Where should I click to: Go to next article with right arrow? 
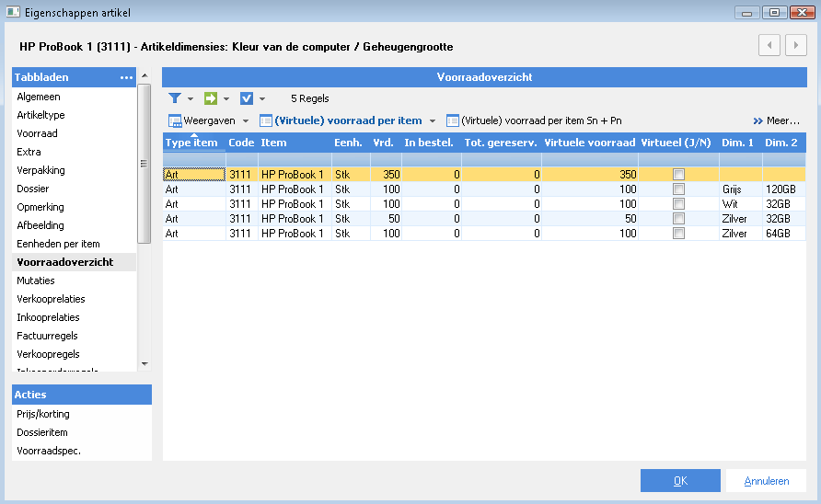tap(796, 46)
